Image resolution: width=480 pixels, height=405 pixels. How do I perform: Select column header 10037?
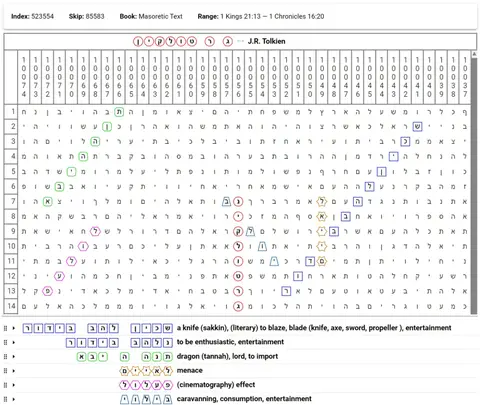tap(465, 77)
